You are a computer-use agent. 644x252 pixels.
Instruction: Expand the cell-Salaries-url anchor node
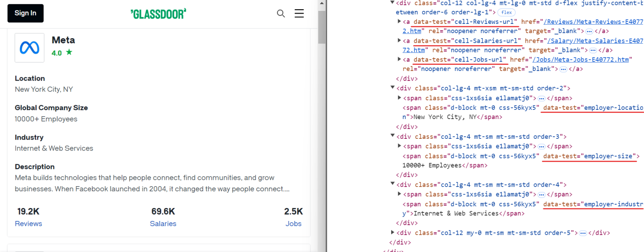click(399, 41)
